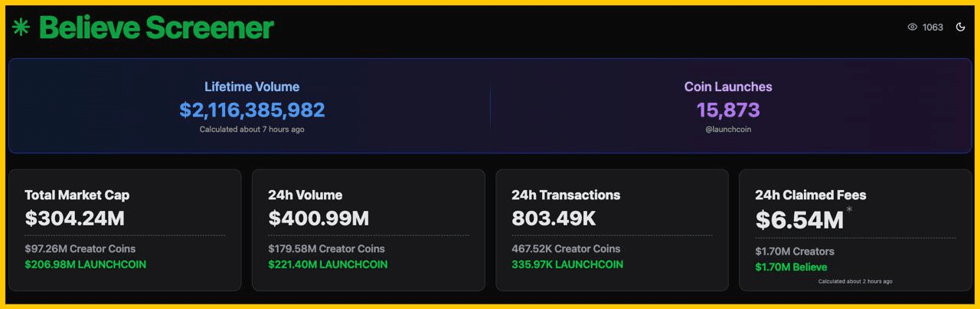The height and width of the screenshot is (309, 980).
Task: Click the 335.97K LAUNCHCOIN transactions text
Action: click(567, 265)
